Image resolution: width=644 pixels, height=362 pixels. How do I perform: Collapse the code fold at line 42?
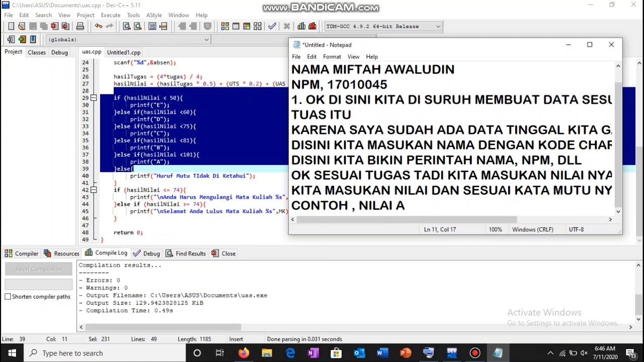pyautogui.click(x=94, y=190)
